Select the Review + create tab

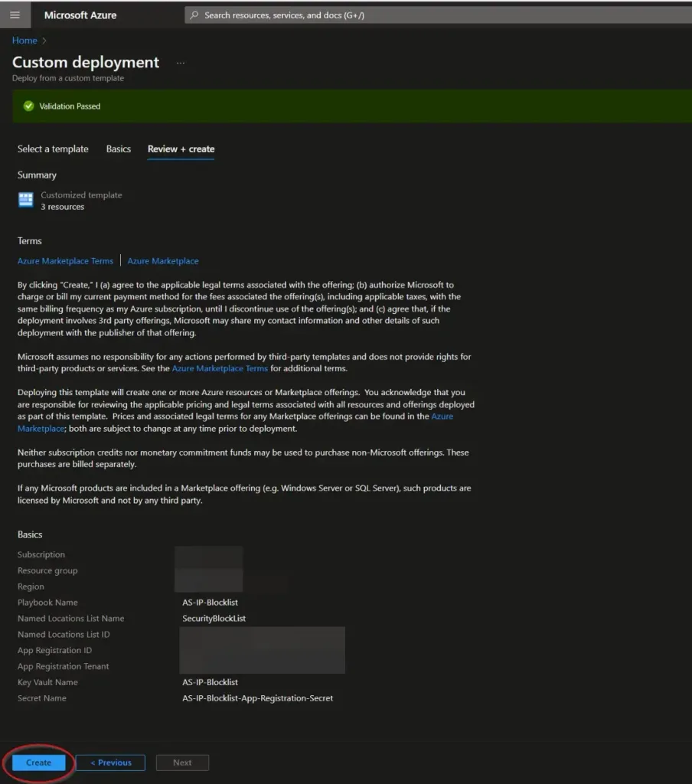coord(181,149)
